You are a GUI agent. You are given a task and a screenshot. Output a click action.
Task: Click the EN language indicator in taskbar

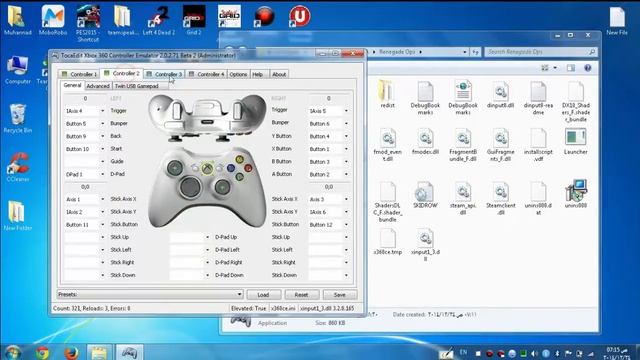click(463, 353)
